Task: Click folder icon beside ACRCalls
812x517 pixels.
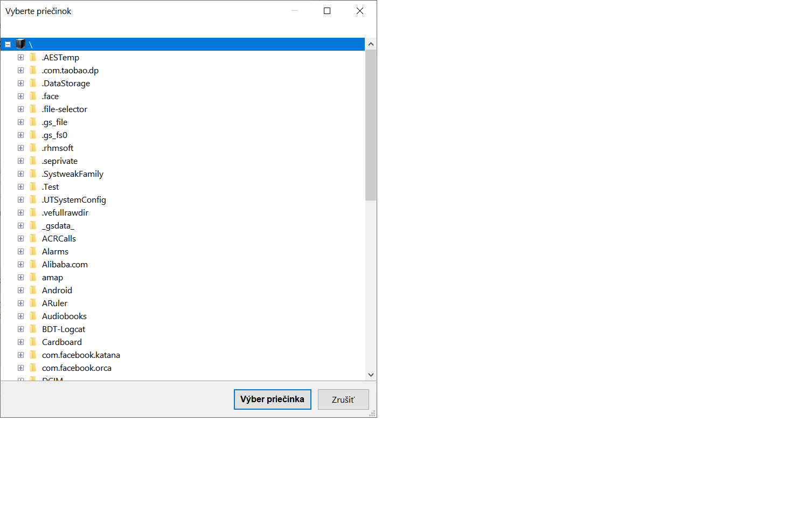Action: pos(33,238)
